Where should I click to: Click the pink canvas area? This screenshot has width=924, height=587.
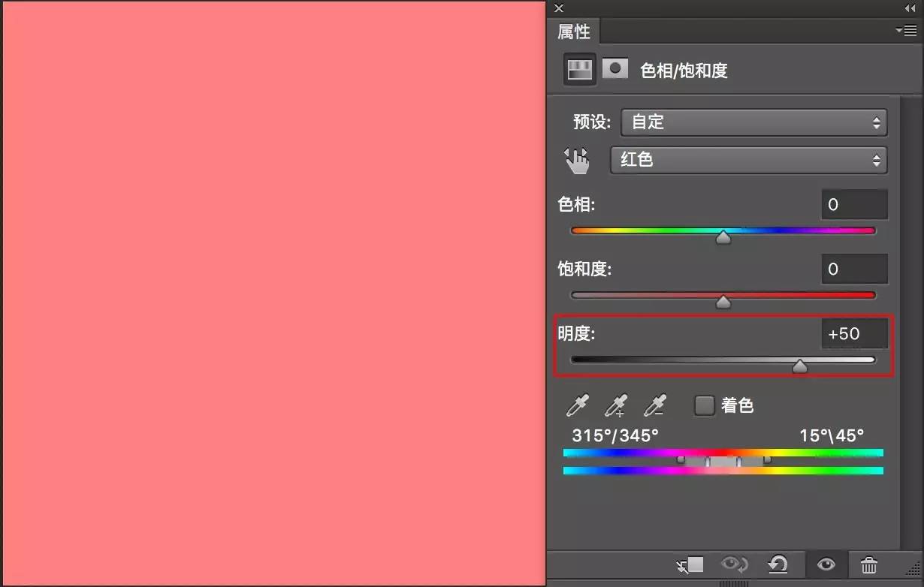pyautogui.click(x=273, y=293)
